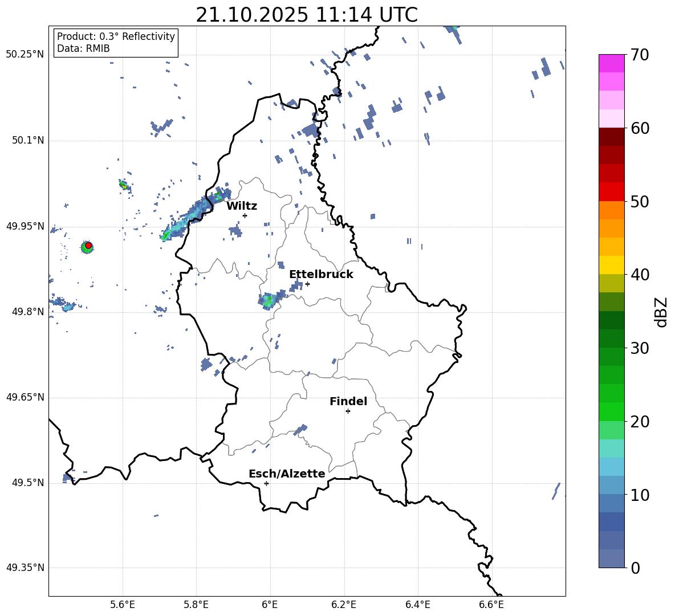The width and height of the screenshot is (675, 616).
Task: Click the Esch/Alzette city label
Action: [287, 474]
